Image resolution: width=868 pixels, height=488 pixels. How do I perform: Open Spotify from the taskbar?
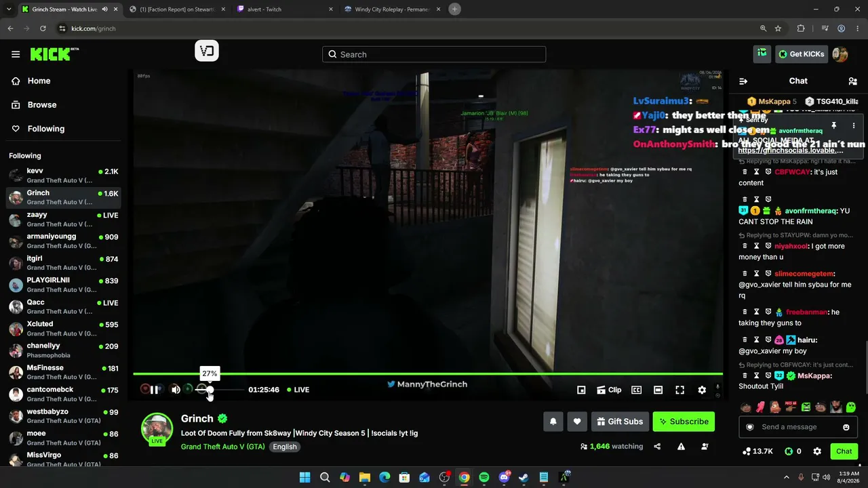(484, 477)
